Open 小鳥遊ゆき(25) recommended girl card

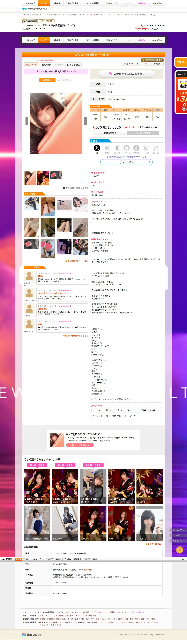[37, 486]
